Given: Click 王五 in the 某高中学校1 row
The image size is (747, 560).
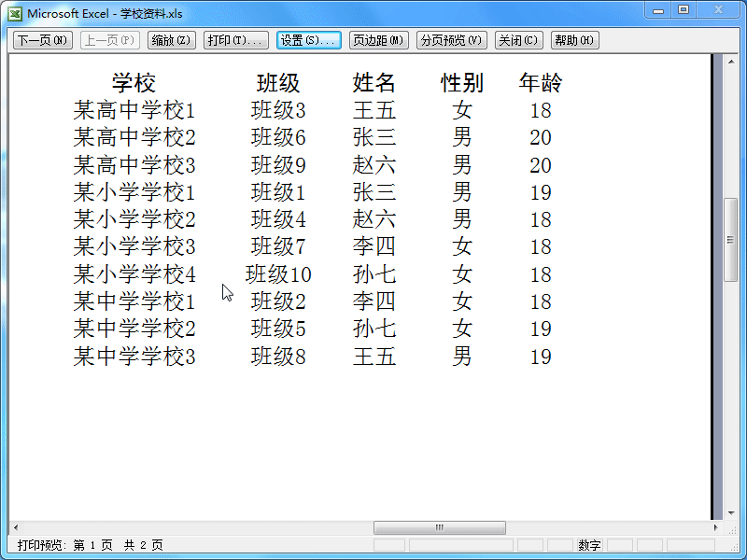Looking at the screenshot, I should click(374, 110).
